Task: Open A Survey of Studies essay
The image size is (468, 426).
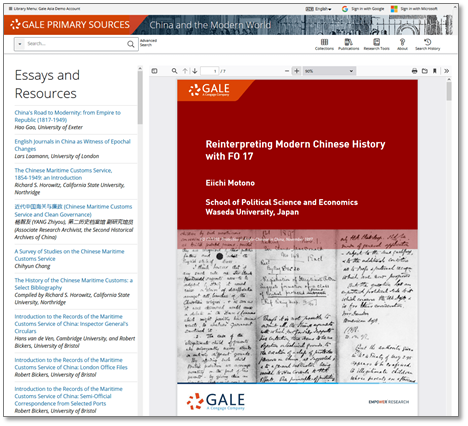Action: 69,255
